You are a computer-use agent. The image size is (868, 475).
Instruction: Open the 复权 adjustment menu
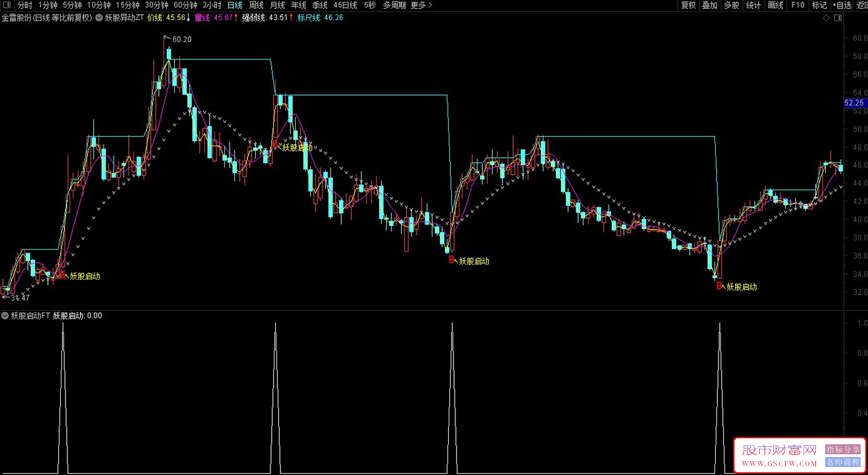[x=688, y=5]
